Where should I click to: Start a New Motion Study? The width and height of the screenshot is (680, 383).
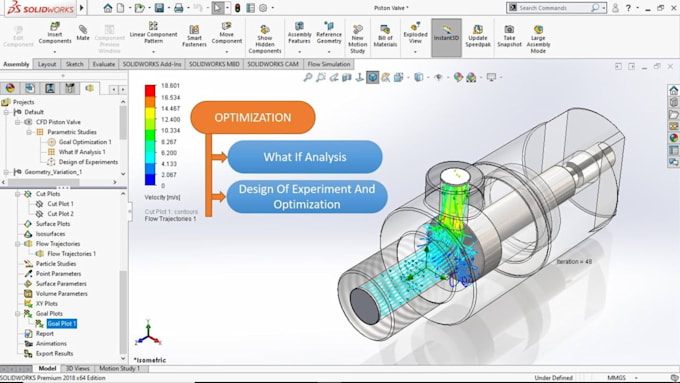point(357,39)
